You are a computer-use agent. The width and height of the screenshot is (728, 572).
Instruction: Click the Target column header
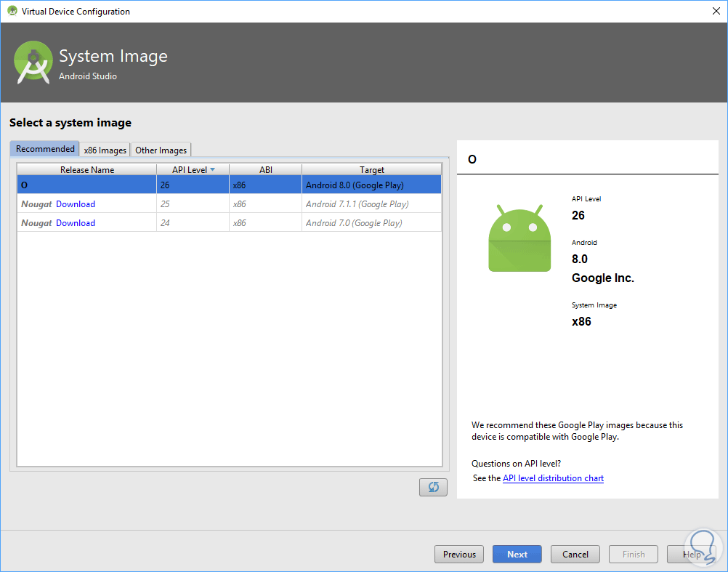[371, 169]
